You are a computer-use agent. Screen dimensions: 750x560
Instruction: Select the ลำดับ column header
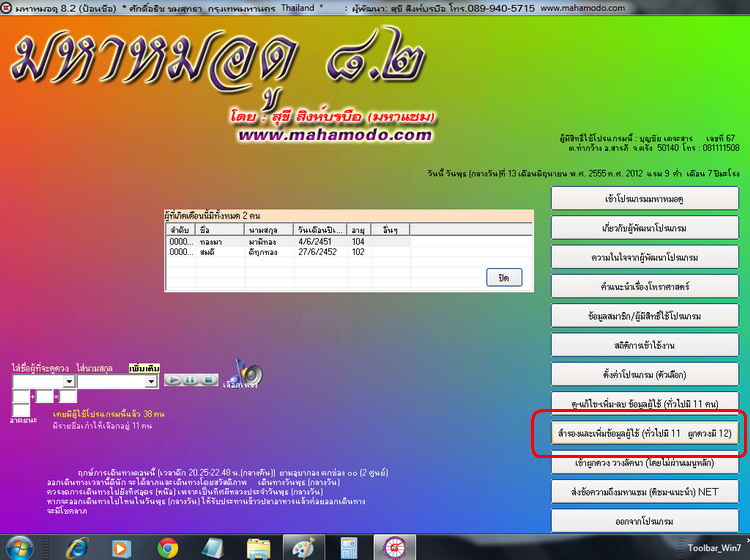pos(181,230)
